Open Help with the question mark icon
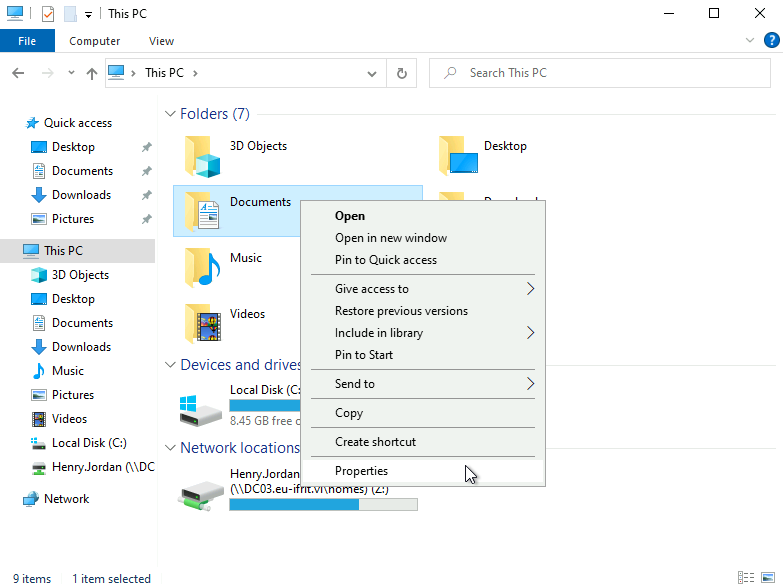The image size is (783, 588). point(772,40)
